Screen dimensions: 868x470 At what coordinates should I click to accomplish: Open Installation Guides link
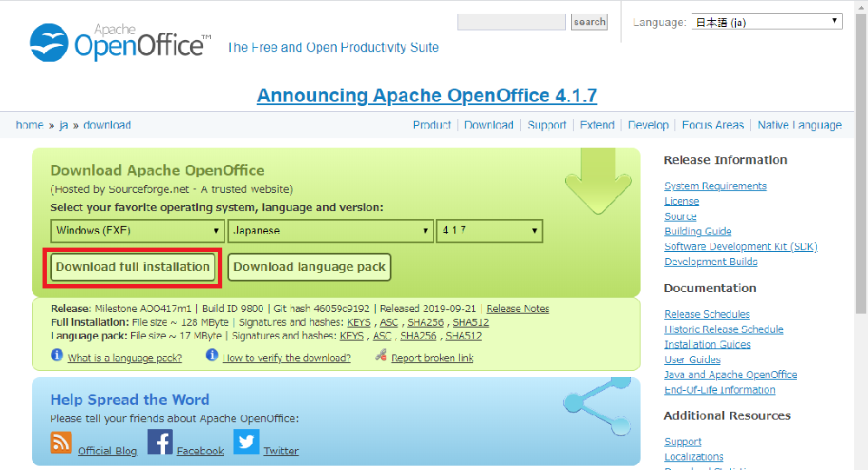[707, 344]
